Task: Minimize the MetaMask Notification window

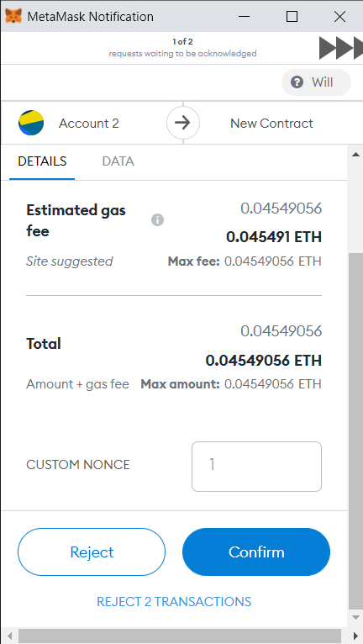Action: [244, 17]
